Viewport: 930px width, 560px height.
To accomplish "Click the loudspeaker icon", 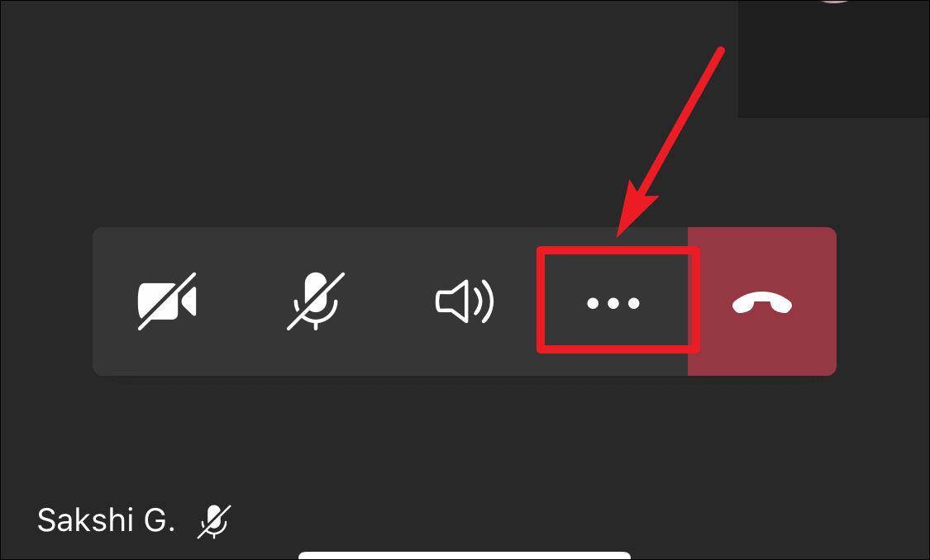I will (x=465, y=301).
